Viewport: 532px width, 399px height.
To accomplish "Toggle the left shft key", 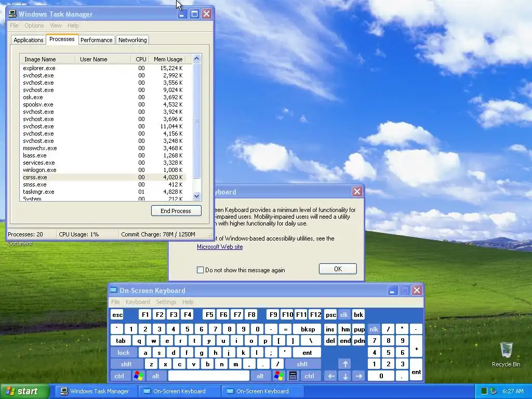I will [126, 364].
